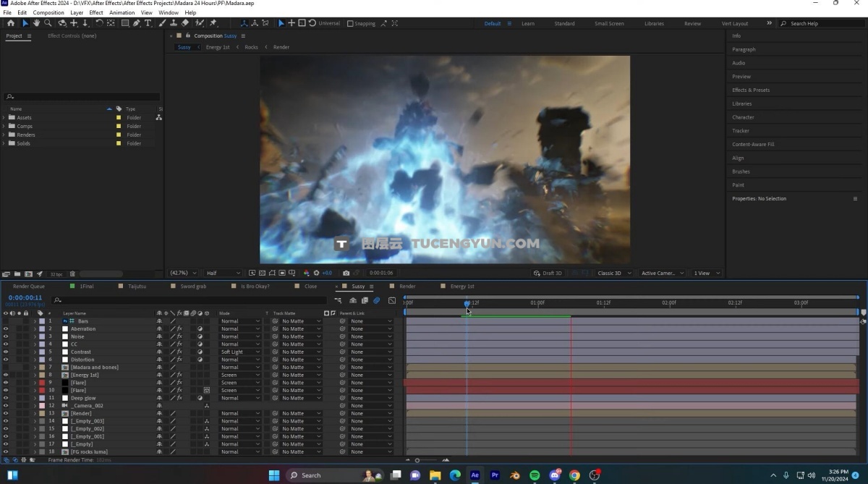Image resolution: width=868 pixels, height=484 pixels.
Task: Click the Home icon in the toolbar
Action: (x=11, y=23)
